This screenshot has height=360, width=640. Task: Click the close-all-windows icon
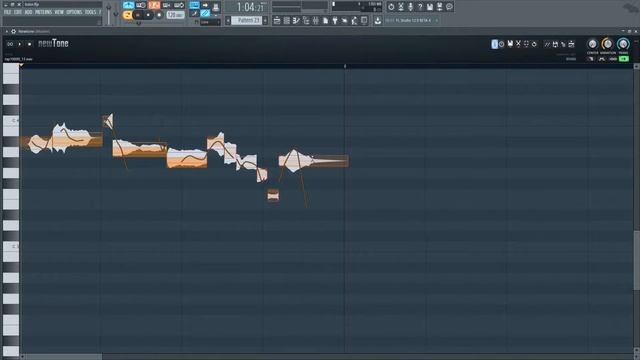point(364,20)
